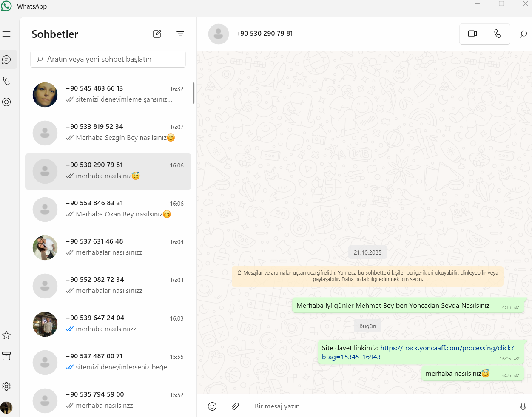Open Archived chats box icon
This screenshot has width=532, height=417.
click(6, 356)
